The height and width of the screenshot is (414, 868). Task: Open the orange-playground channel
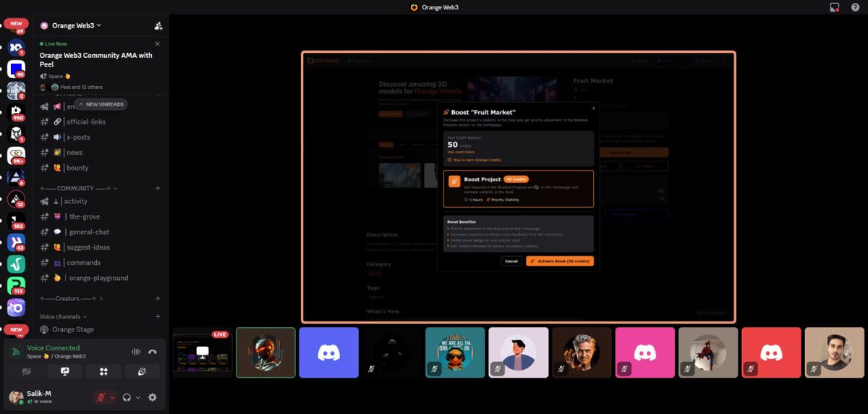click(101, 277)
